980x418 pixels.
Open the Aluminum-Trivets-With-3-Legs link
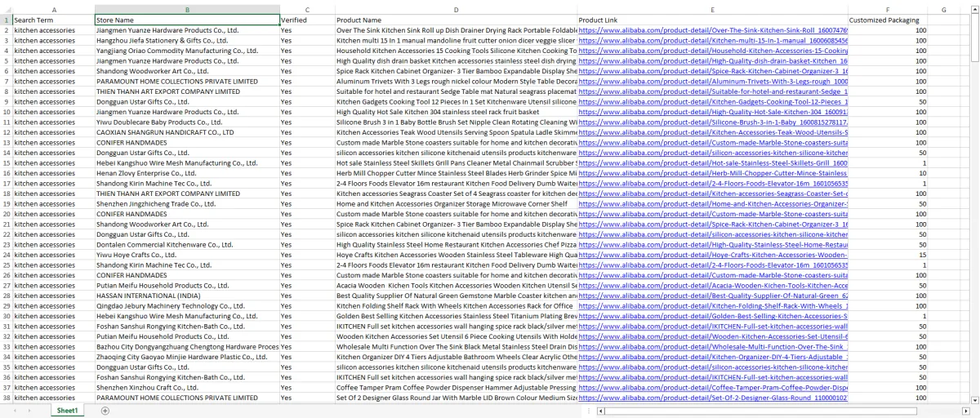pos(713,81)
